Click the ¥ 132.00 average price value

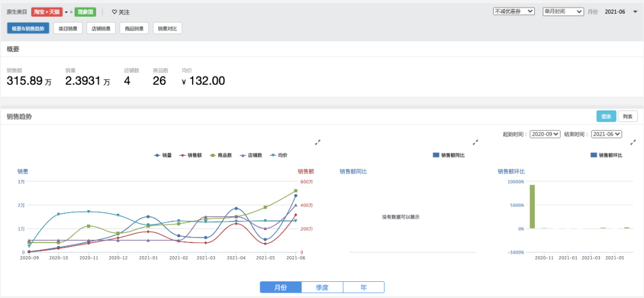[203, 81]
